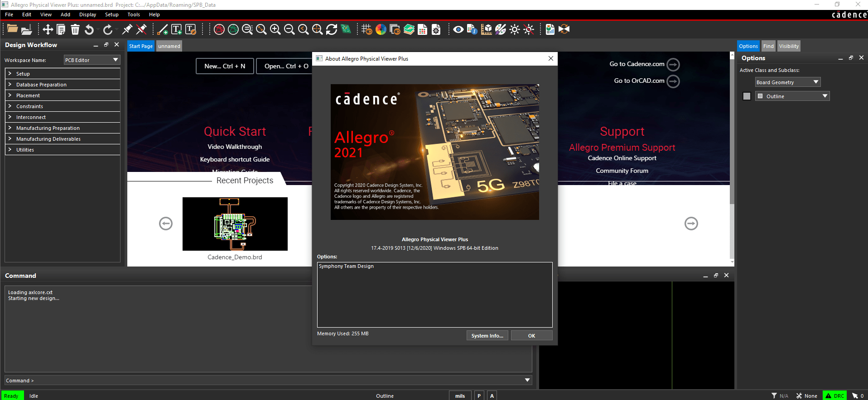Select the Fix pushpin icon
Viewport: 868px width, 400px height.
tap(127, 29)
